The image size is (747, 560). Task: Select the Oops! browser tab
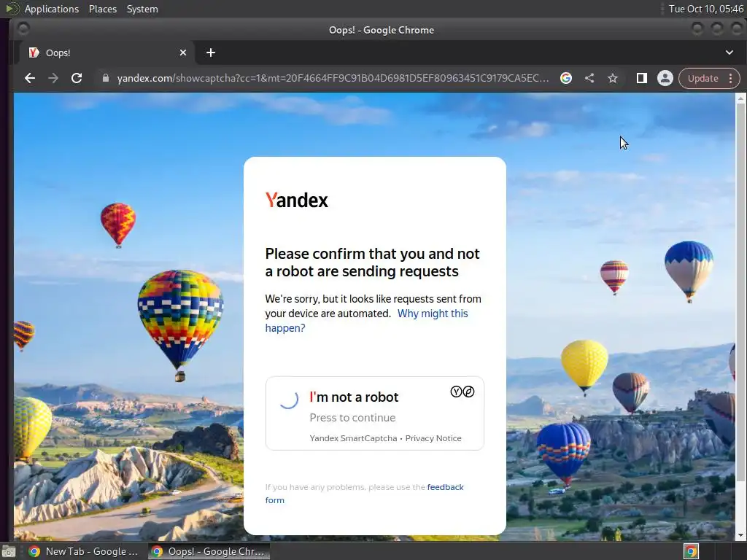[107, 52]
